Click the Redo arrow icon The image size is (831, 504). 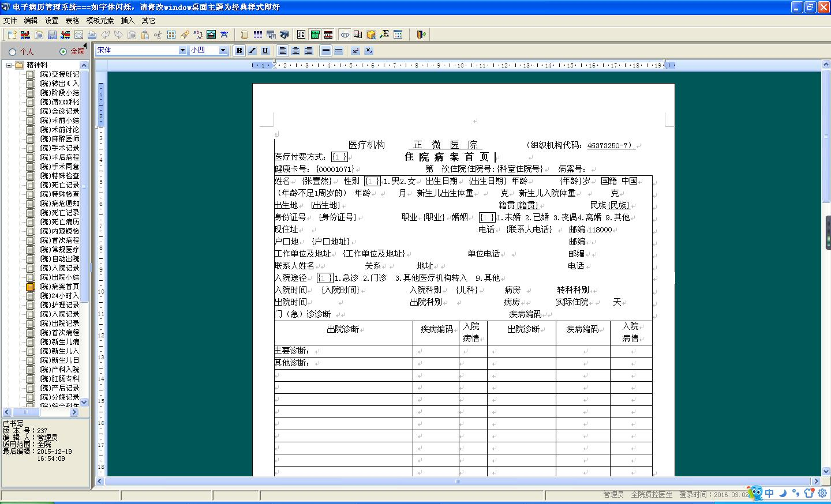click(117, 35)
